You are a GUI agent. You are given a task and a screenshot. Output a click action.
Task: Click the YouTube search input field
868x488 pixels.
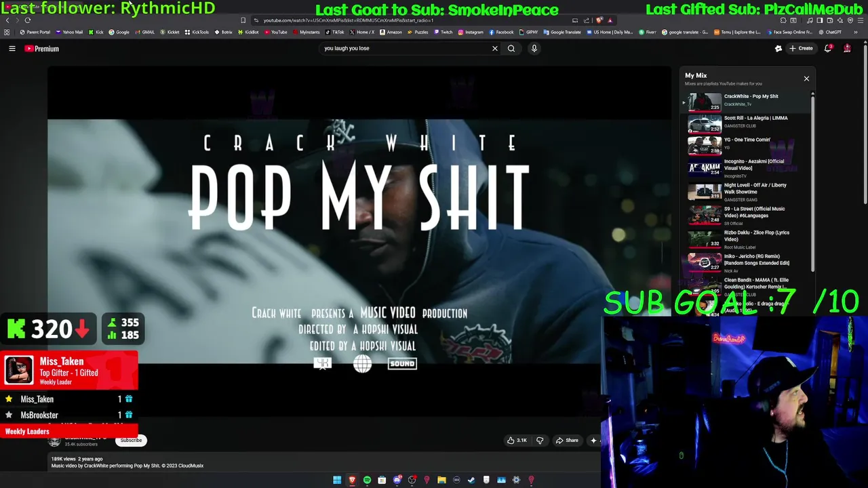(x=407, y=48)
